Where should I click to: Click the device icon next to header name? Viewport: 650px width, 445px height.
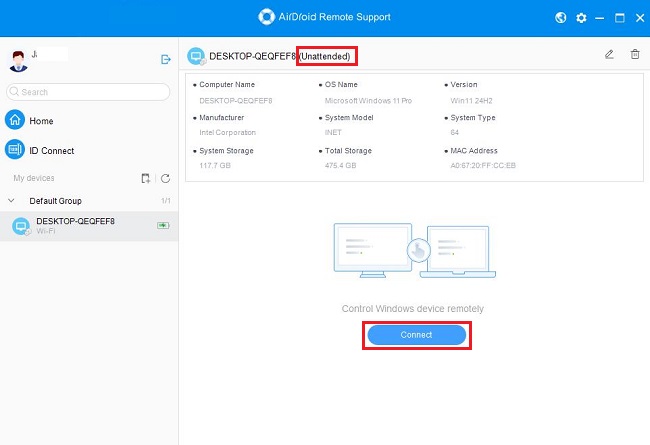(196, 56)
